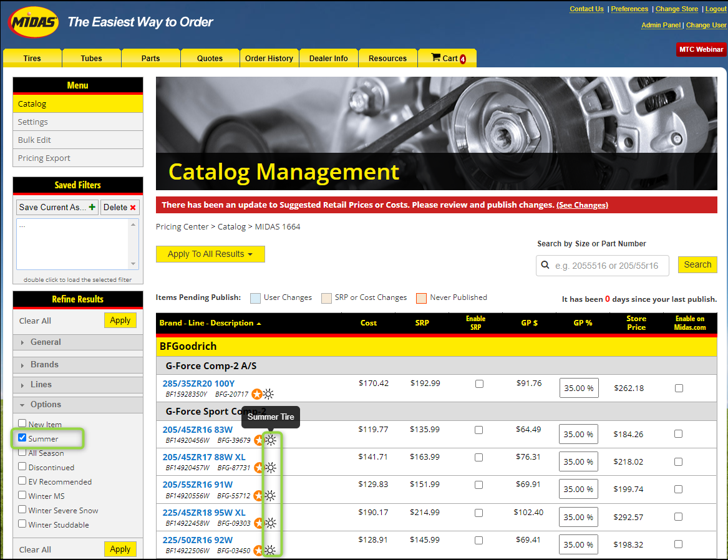Collapse the Options filter section
This screenshot has width=728, height=560.
point(78,404)
